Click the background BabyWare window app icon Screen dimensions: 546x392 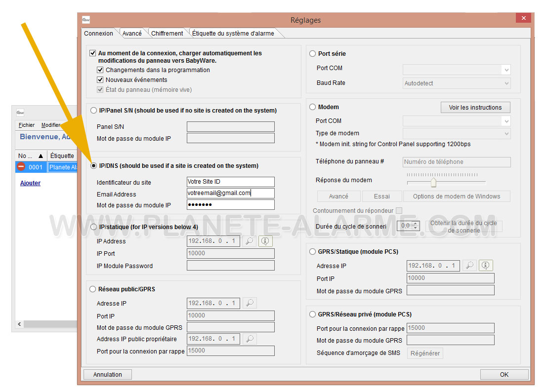tap(20, 113)
